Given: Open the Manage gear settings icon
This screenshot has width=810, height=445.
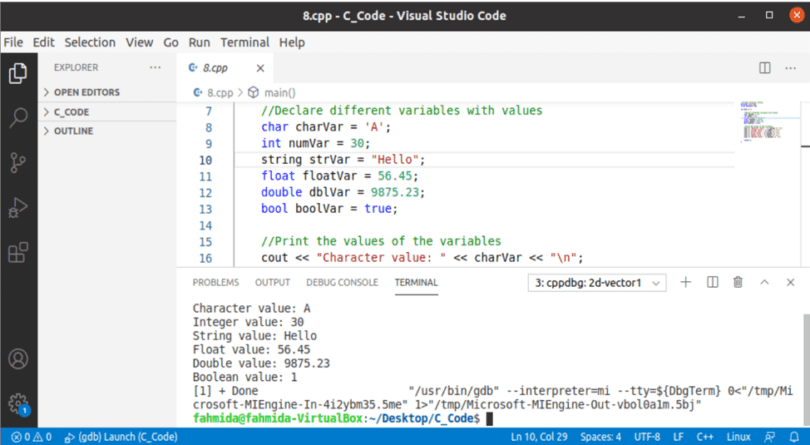Looking at the screenshot, I should tap(18, 403).
